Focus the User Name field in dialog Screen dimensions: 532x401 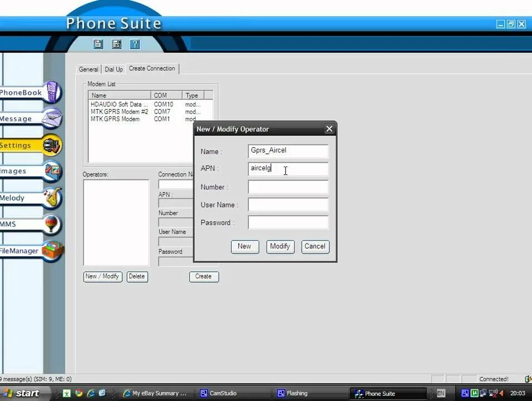(288, 204)
